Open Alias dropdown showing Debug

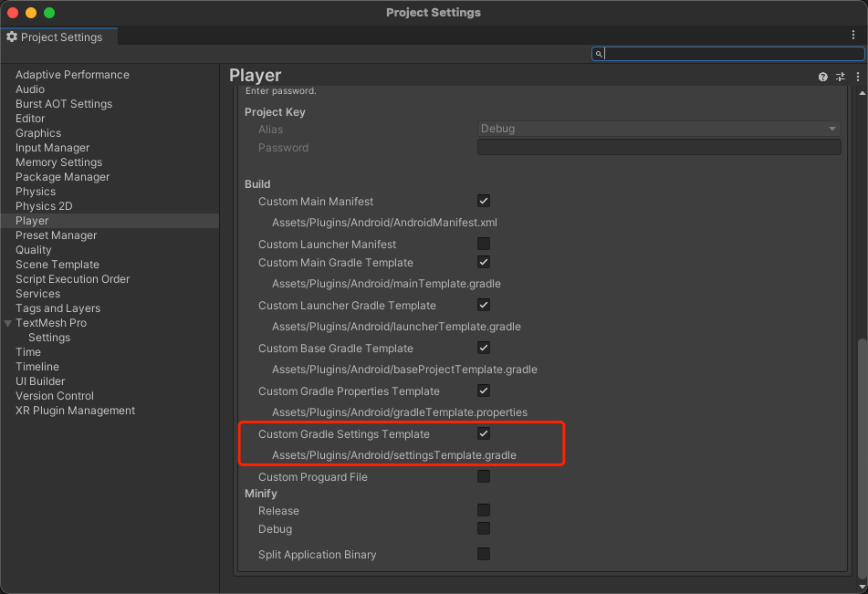click(659, 129)
